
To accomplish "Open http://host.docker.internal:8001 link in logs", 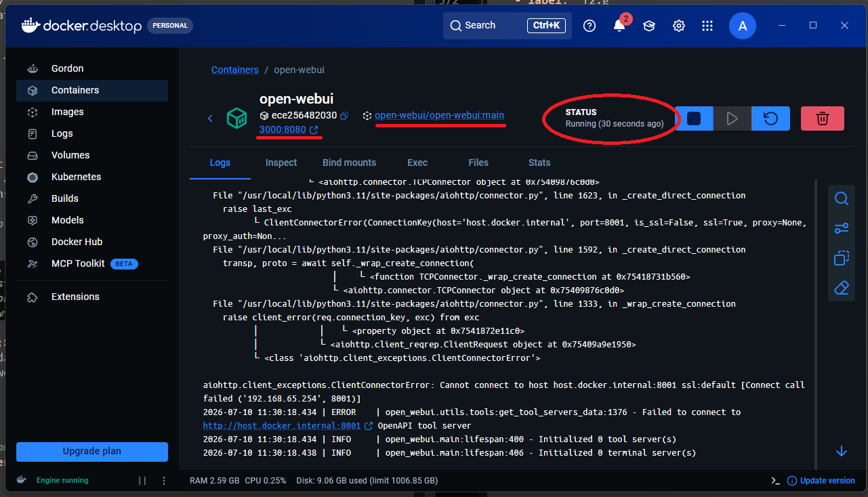I will [282, 426].
